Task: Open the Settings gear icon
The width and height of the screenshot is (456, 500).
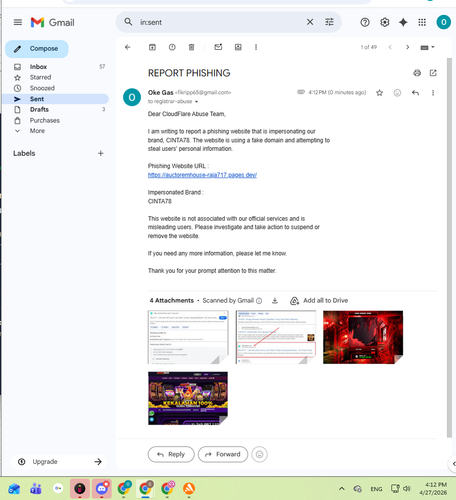Action: click(385, 22)
